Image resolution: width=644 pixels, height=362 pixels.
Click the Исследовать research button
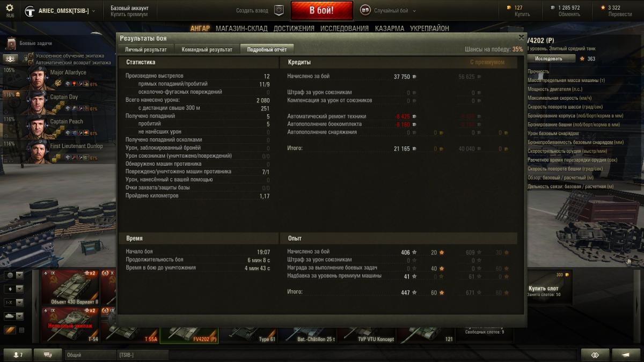tap(548, 58)
